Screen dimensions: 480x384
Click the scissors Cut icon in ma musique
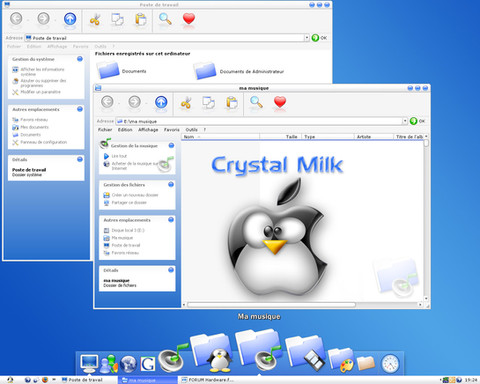click(186, 103)
